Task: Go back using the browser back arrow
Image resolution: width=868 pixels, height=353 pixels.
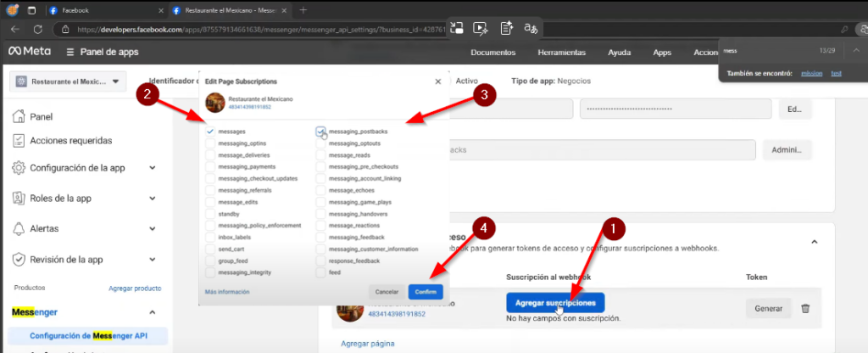Action: [x=15, y=30]
